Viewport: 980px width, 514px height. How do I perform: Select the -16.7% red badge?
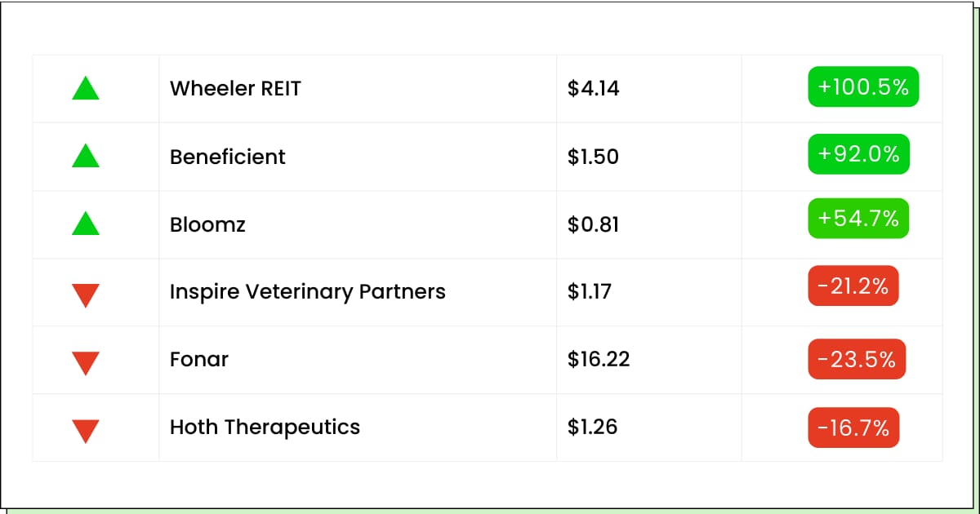click(853, 428)
